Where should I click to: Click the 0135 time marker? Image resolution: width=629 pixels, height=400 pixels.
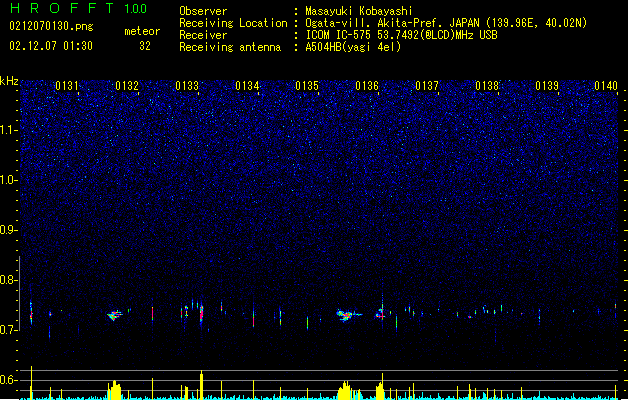click(307, 85)
